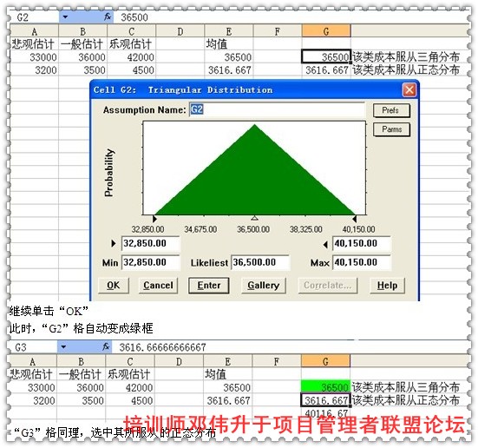The width and height of the screenshot is (478, 448).
Task: Click the Assumption Name input field
Action: [x=277, y=109]
